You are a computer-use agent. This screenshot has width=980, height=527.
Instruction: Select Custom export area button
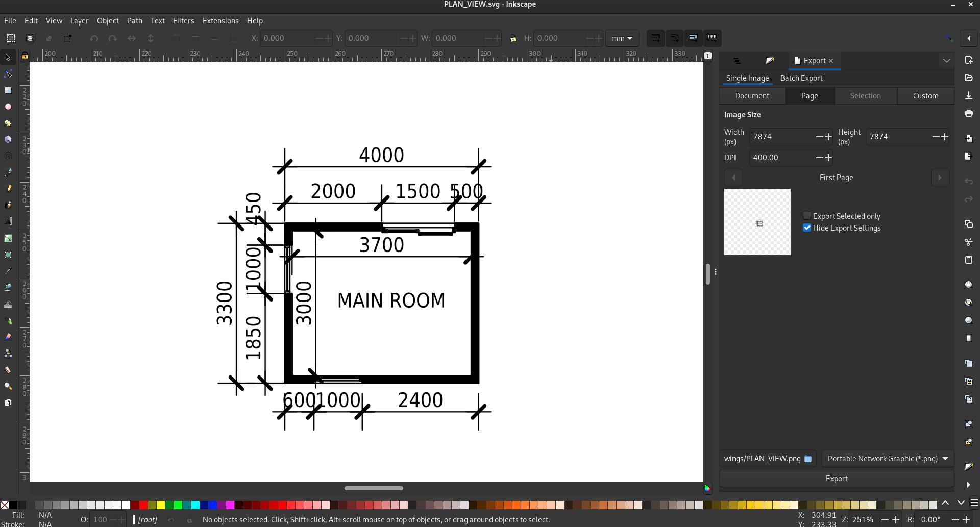925,96
